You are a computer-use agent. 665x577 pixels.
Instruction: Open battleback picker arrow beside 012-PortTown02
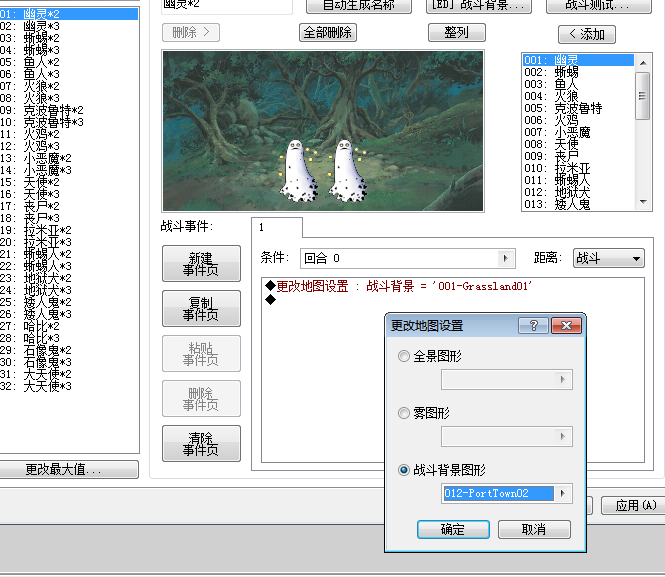(x=563, y=493)
